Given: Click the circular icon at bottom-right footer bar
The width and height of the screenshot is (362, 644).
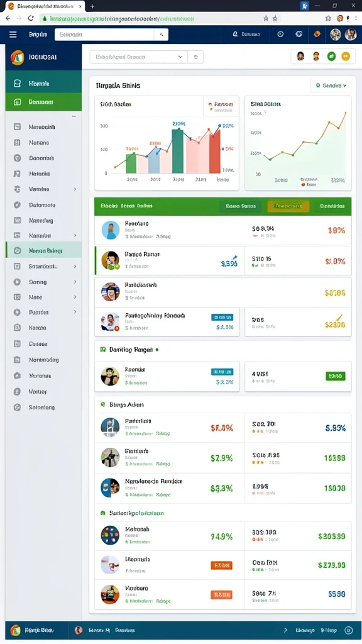Looking at the screenshot, I should 348,630.
